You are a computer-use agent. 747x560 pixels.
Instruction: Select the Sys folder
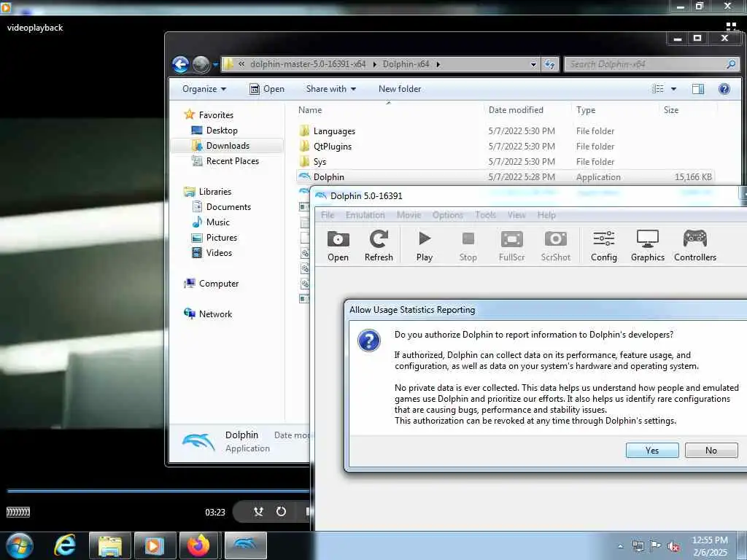point(320,161)
